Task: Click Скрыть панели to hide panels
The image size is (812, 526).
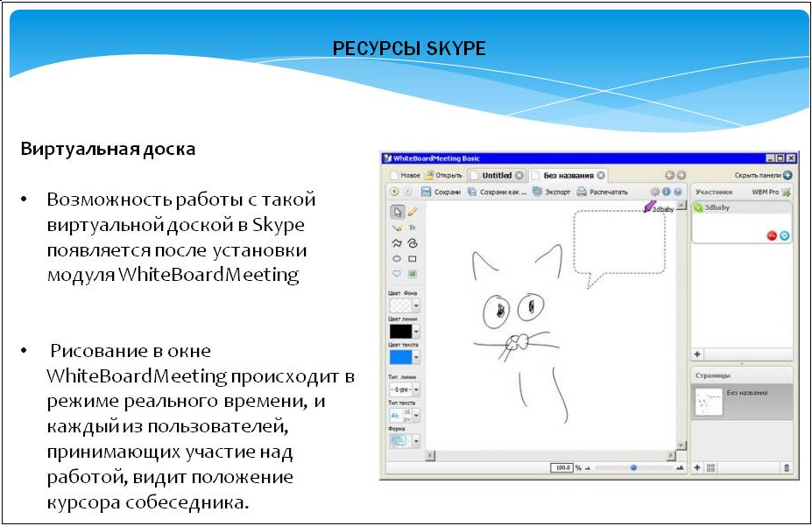Action: click(x=763, y=175)
